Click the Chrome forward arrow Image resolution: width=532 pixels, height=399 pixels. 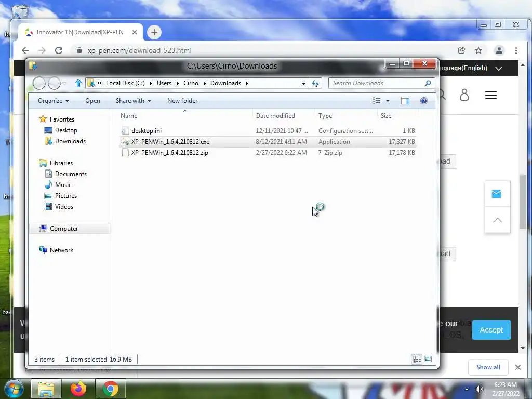42,50
